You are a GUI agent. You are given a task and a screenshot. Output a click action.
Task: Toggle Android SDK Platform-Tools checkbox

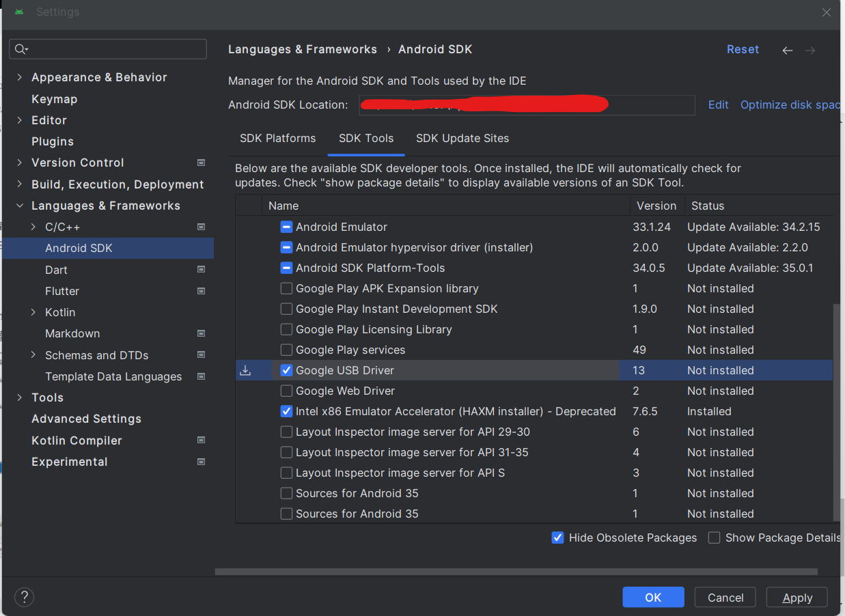286,268
